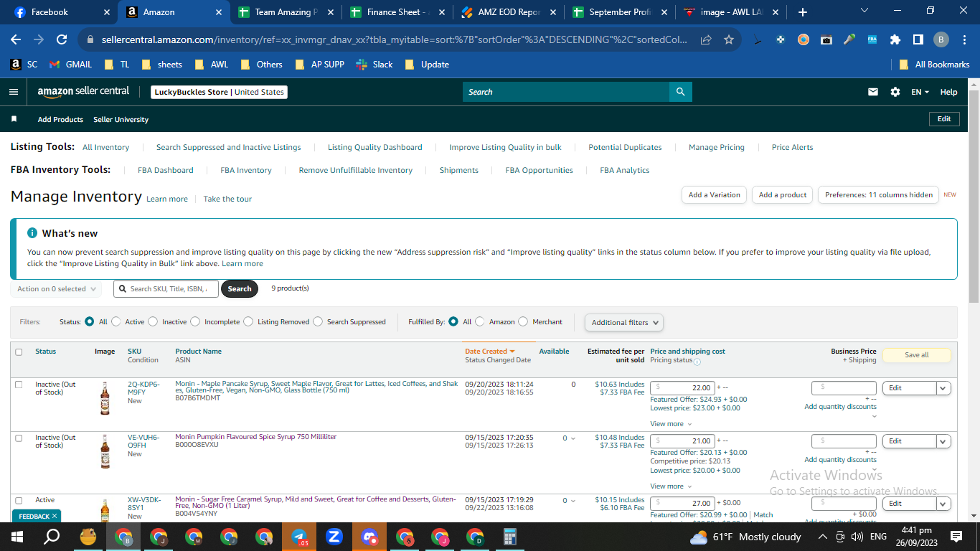Open the Chrome tab search chevron
Image resolution: width=980 pixels, height=551 pixels.
coord(864,11)
